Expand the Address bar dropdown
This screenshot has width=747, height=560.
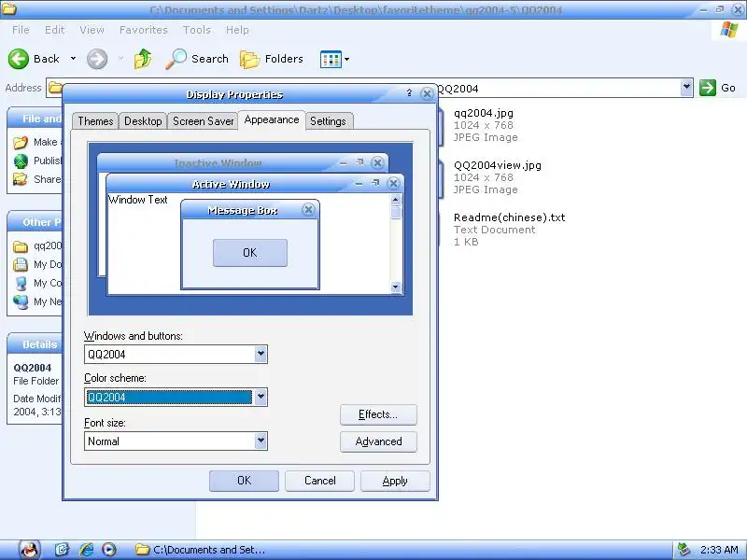pos(686,88)
